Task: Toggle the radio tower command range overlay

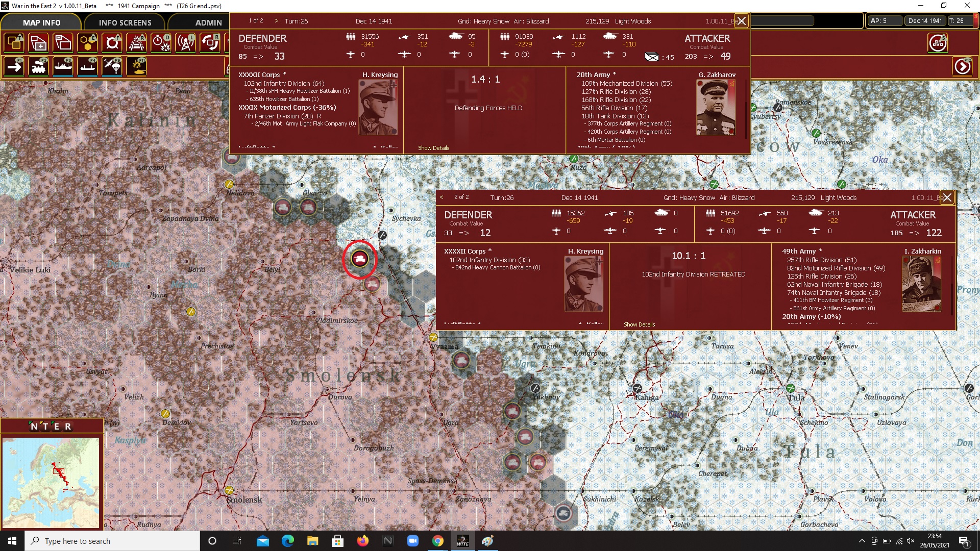Action: click(186, 43)
